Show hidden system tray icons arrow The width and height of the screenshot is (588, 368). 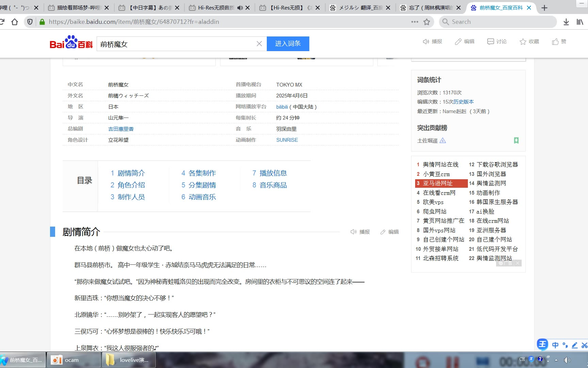556,360
